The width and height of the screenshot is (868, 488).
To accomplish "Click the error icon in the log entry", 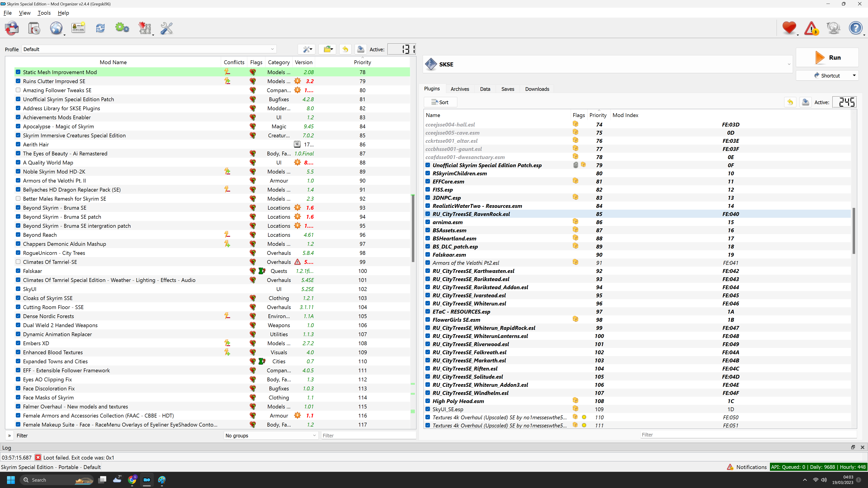I will point(38,457).
